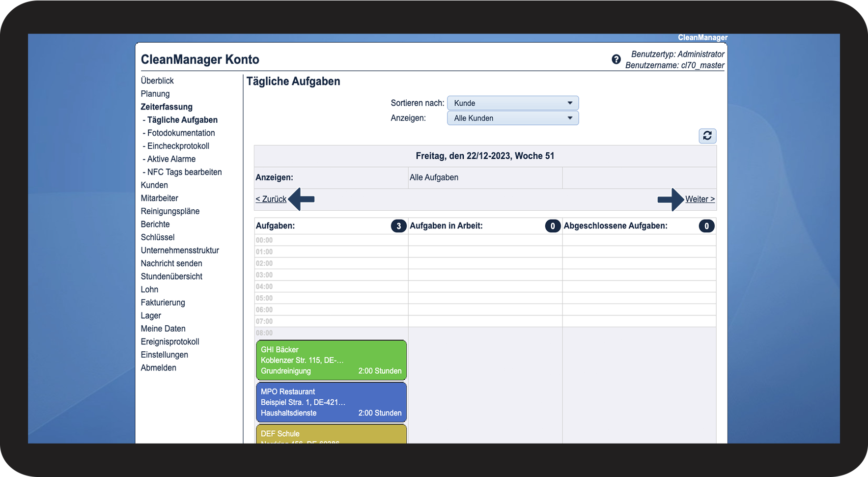
Task: Open the help question mark icon
Action: (616, 59)
